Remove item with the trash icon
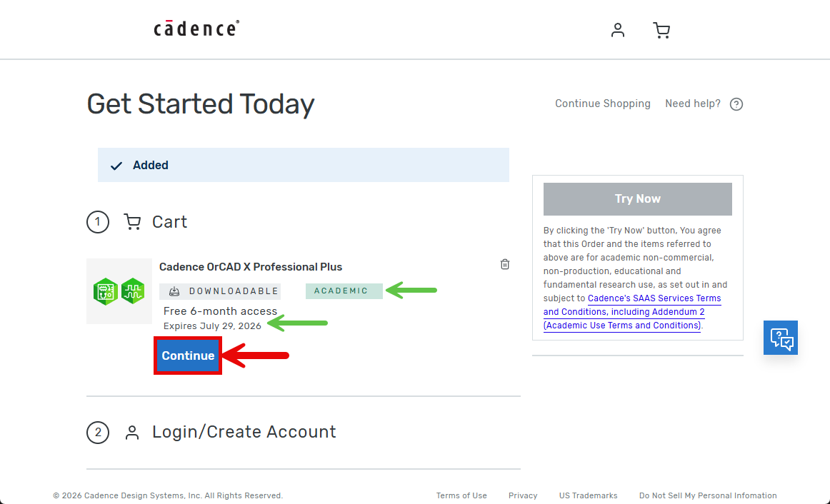Viewport: 830px width, 504px height. point(505,264)
